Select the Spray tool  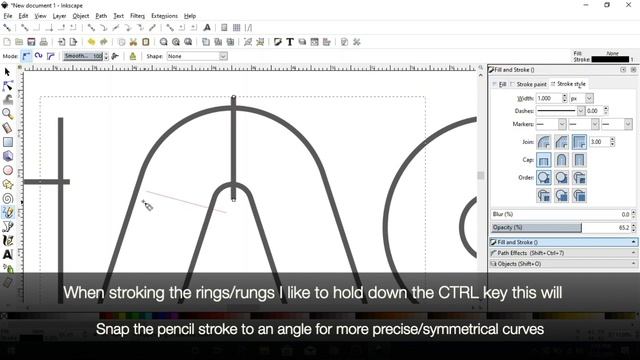pos(7,268)
